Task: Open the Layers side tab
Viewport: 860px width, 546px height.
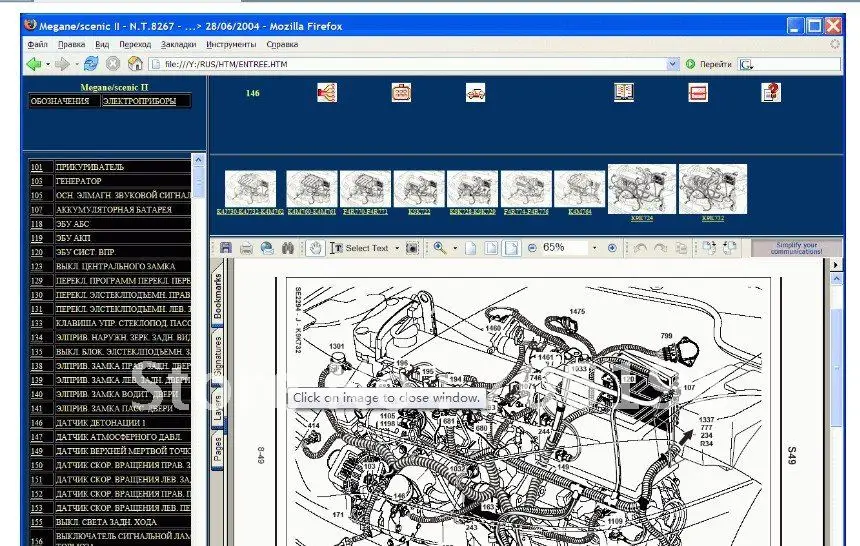Action: click(217, 408)
